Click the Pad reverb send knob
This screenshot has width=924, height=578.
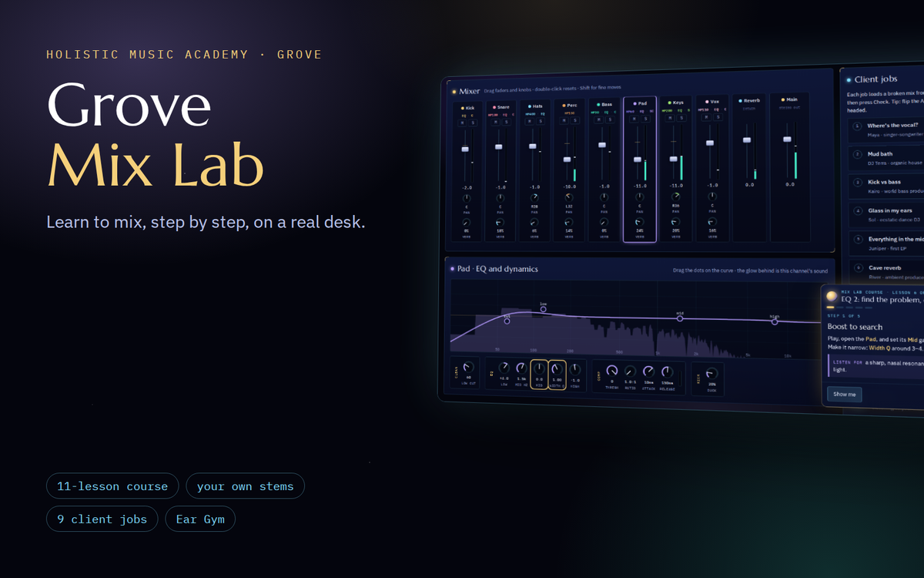pyautogui.click(x=639, y=222)
